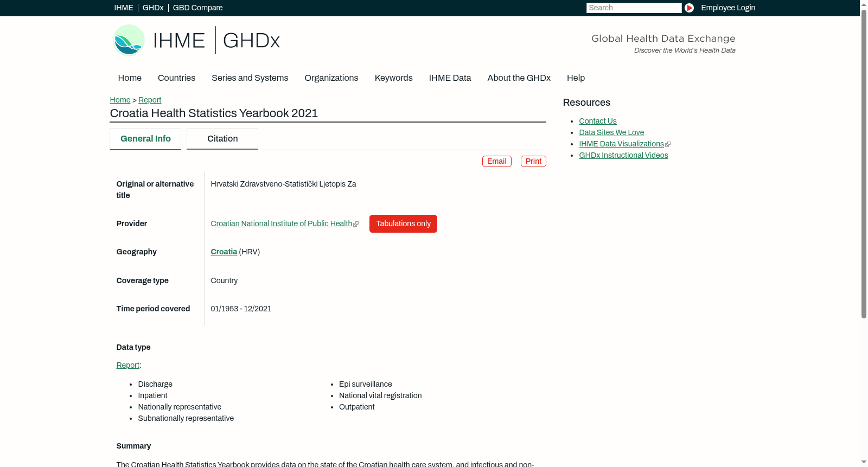Open GHDx link in top bar
868x467 pixels.
point(153,8)
